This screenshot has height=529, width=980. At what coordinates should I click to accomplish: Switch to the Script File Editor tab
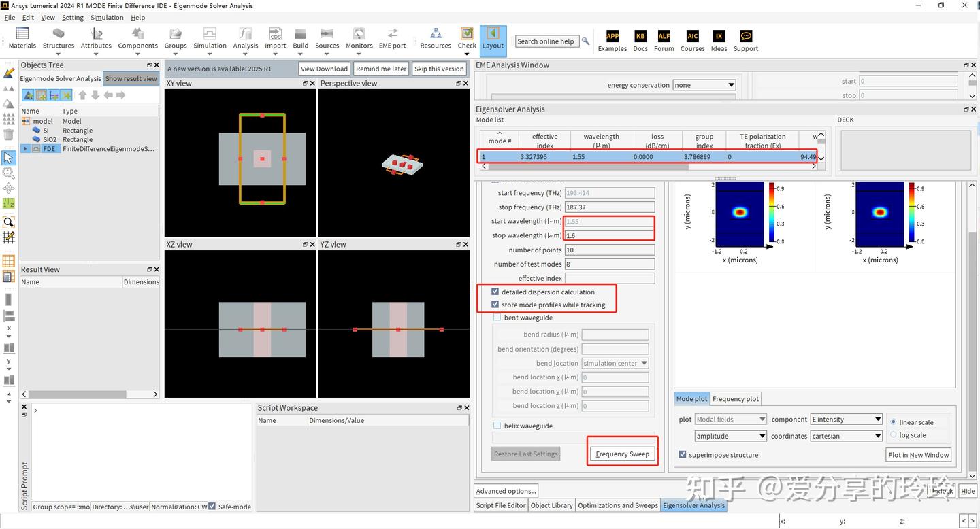click(501, 505)
